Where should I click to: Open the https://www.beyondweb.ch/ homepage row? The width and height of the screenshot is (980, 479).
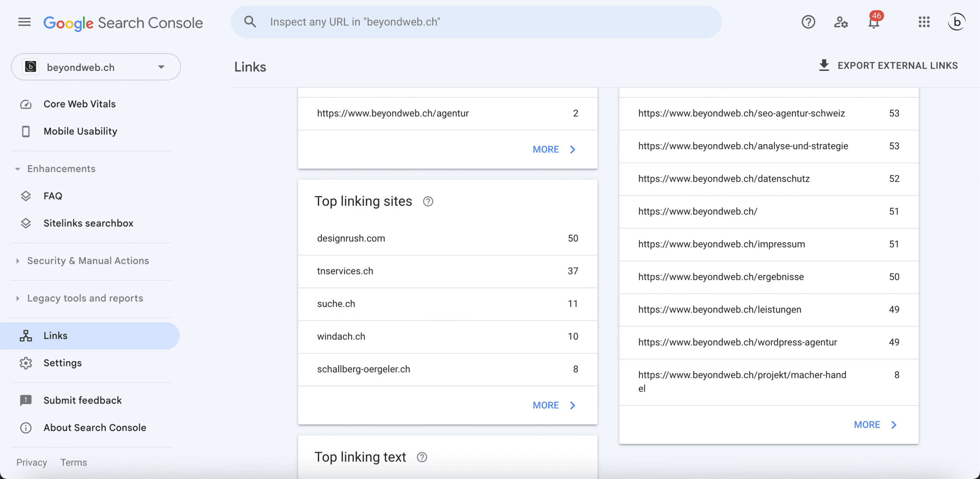[769, 212]
